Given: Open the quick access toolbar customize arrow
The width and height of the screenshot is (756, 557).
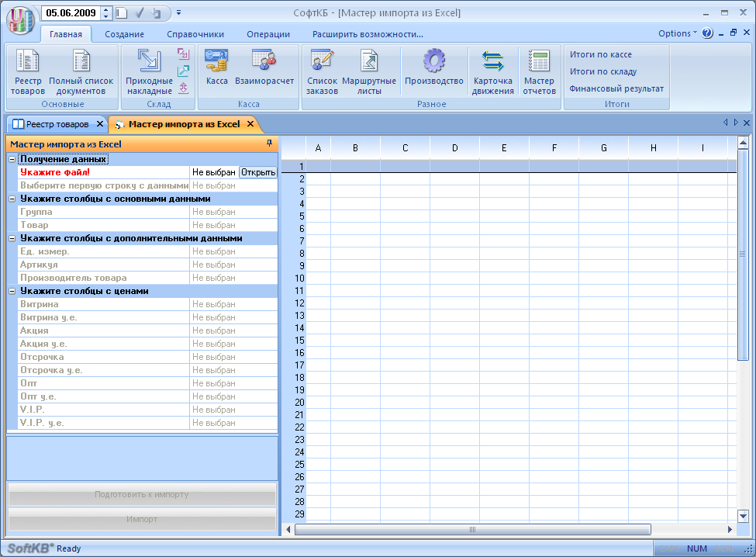Looking at the screenshot, I should (178, 13).
